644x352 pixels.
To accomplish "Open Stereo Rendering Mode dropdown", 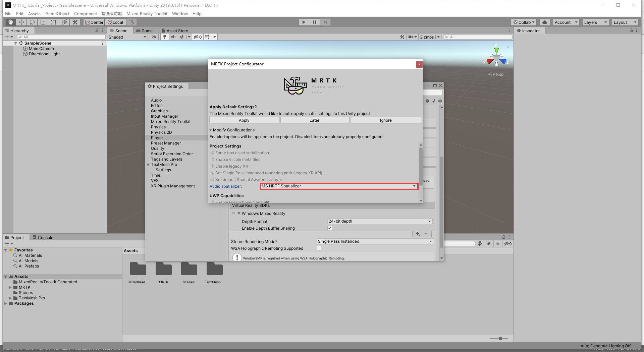I will tap(375, 241).
